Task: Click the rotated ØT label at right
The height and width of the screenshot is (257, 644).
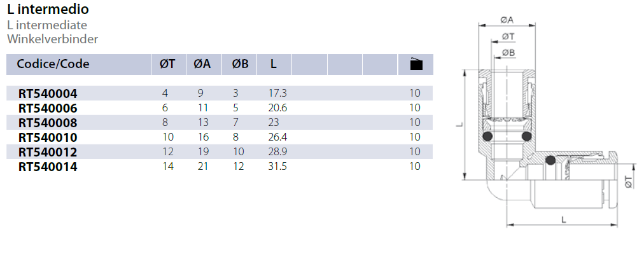Action: tap(627, 183)
